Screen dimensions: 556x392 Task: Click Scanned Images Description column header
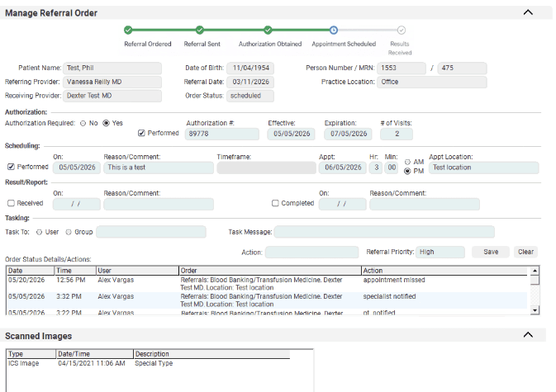point(211,354)
